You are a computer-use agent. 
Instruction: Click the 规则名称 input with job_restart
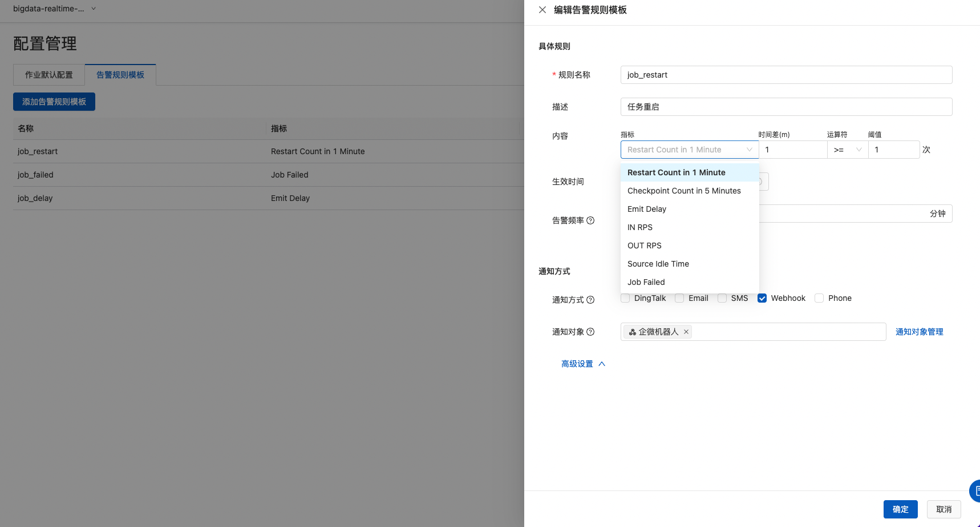point(787,75)
